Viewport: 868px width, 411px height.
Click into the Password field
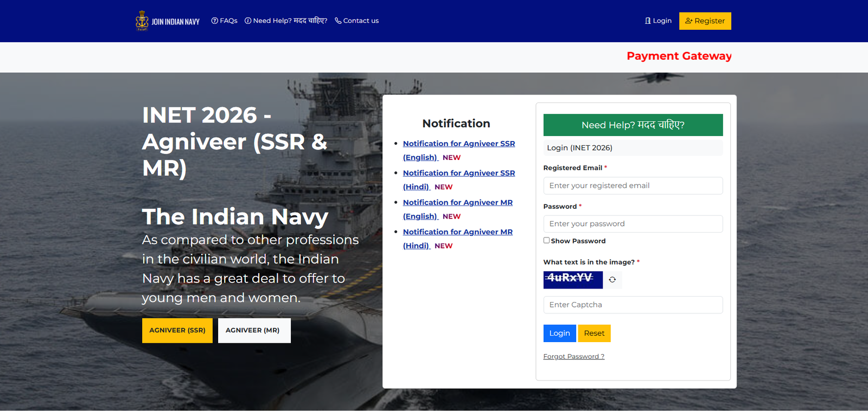(x=633, y=224)
